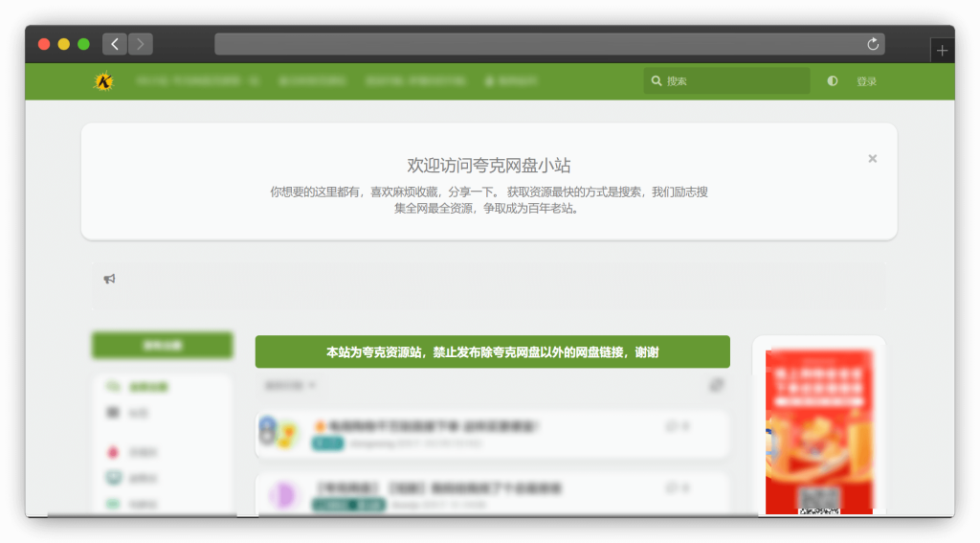Click the 欢迎访问夸克网盘小站 heading
Image resolution: width=980 pixels, height=543 pixels.
[489, 165]
